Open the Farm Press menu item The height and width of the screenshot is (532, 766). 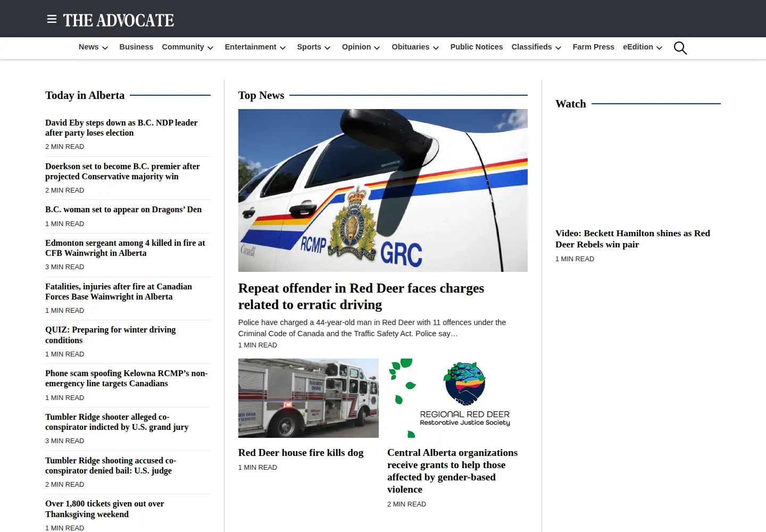click(593, 47)
